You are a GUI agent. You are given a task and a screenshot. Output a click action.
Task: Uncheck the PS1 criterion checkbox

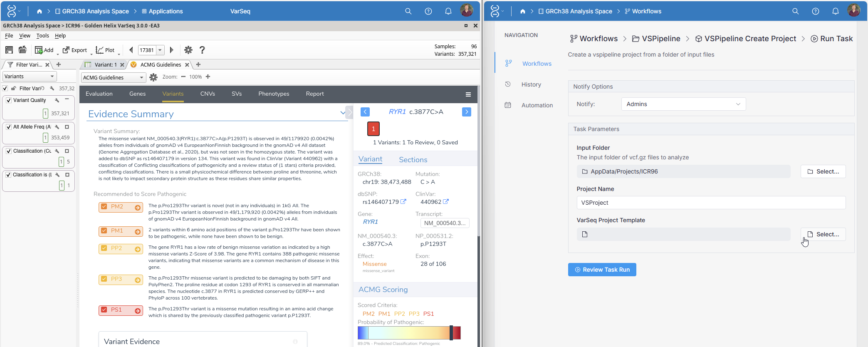click(x=104, y=310)
